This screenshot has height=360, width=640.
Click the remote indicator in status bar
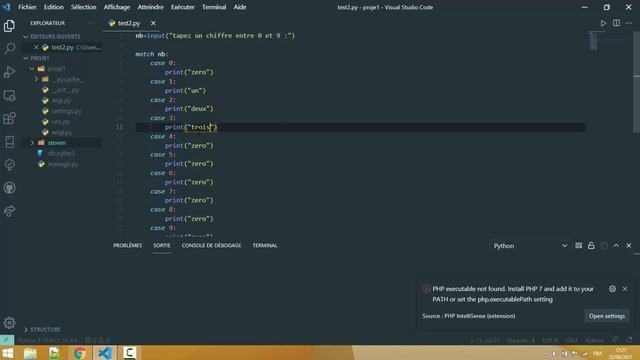pos(7,340)
